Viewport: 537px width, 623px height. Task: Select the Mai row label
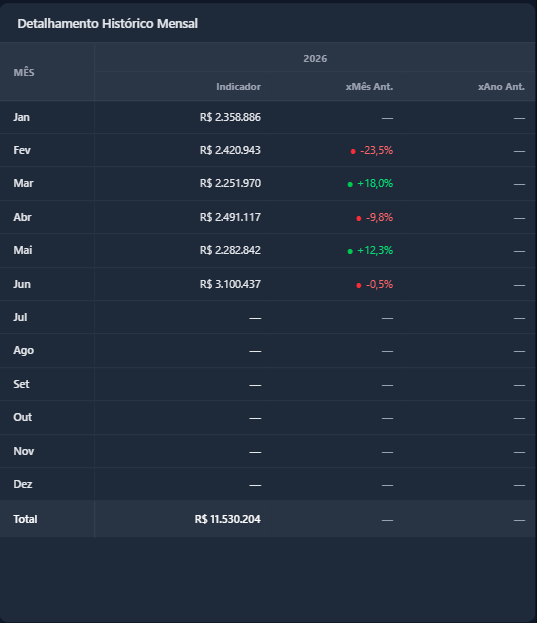pyautogui.click(x=23, y=250)
